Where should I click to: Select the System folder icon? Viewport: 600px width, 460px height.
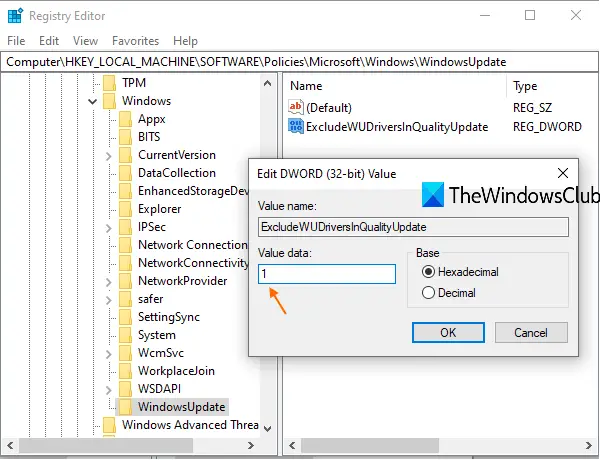click(126, 335)
